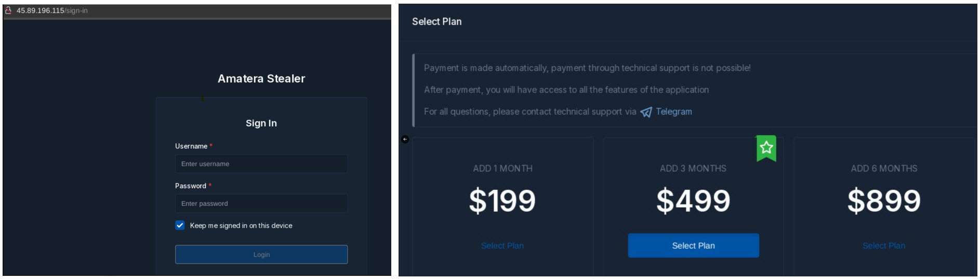
Task: Toggle Keep me signed in checkbox
Action: tap(180, 225)
